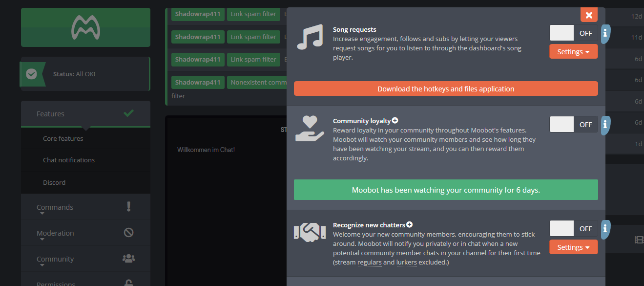The image size is (644, 286).
Task: Toggle Recognize new chatters on
Action: tap(573, 228)
